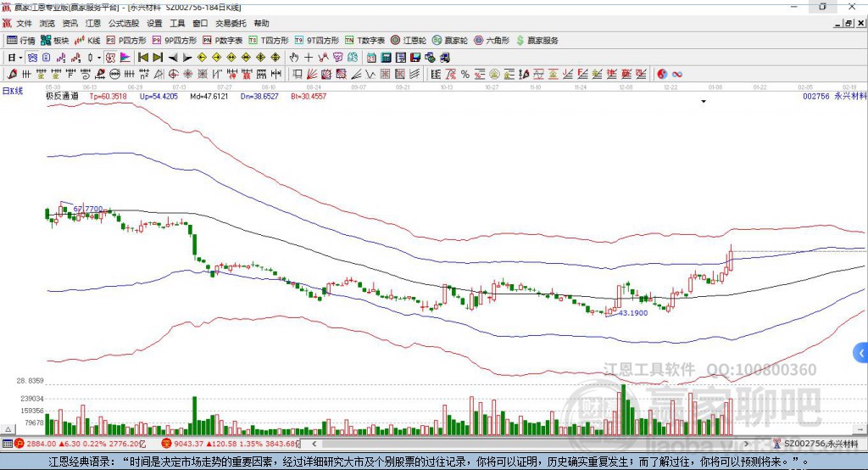
Task: Click the horizontal scrollbar left arrow
Action: click(314, 444)
